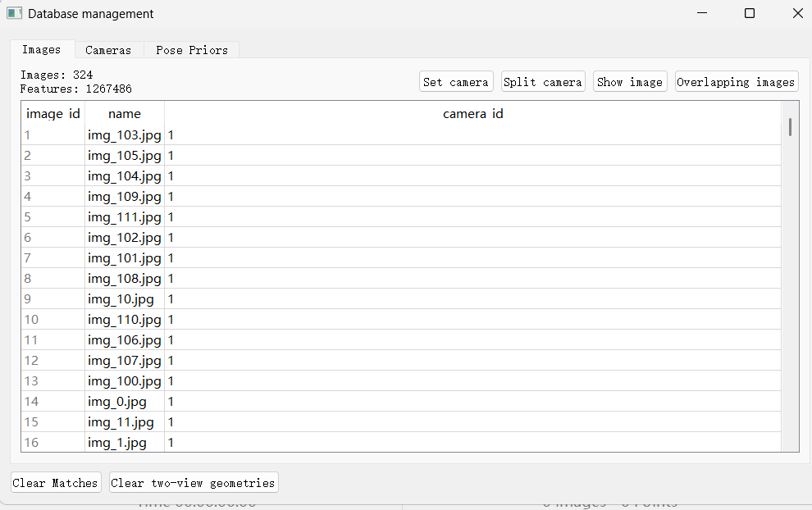Click camera id cell for img_111.jpg

pyautogui.click(x=472, y=217)
